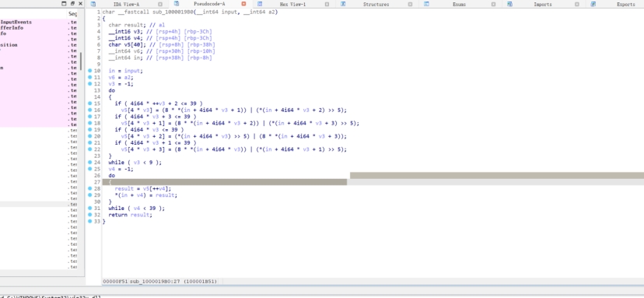
Task: Click the 'while ( v3 < 9 );' line
Action: (135, 163)
